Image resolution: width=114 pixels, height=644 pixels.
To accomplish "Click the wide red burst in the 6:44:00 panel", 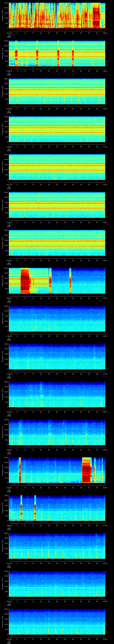I will [x=25, y=281].
